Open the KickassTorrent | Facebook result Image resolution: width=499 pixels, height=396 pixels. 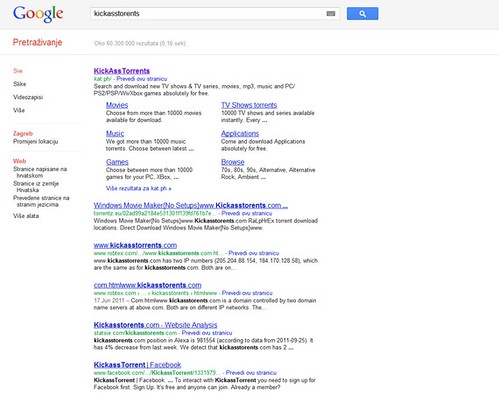click(137, 365)
